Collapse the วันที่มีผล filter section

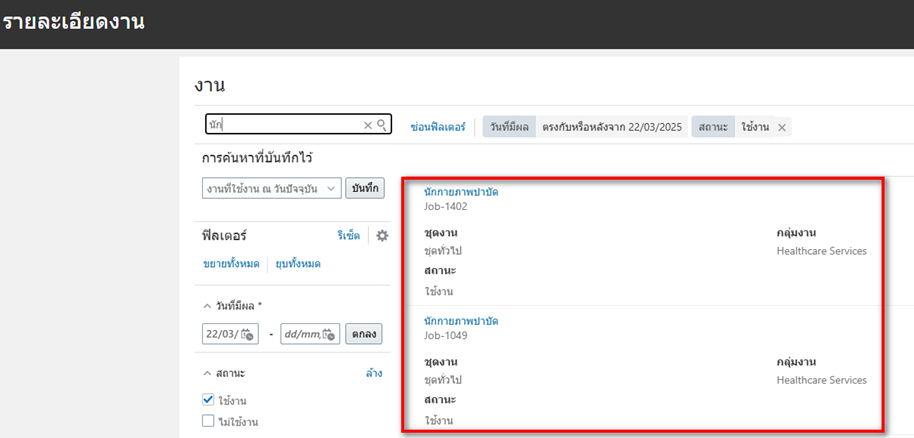[208, 306]
